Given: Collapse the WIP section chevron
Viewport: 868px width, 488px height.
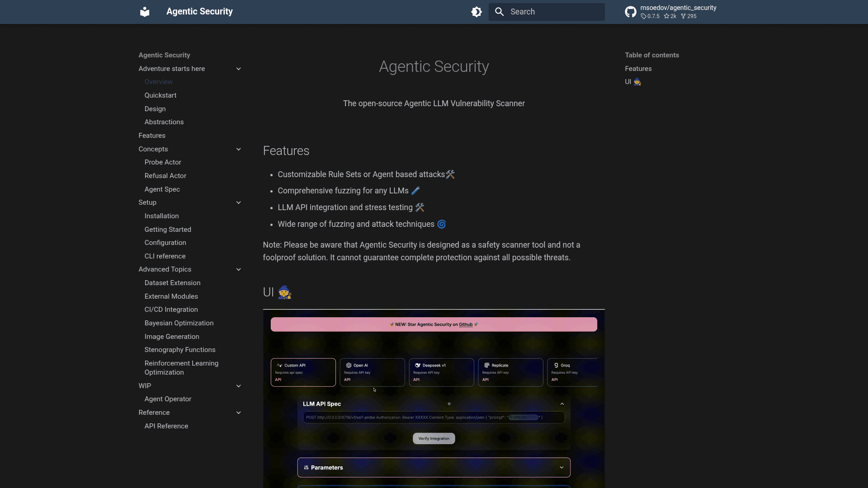Looking at the screenshot, I should 239,386.
